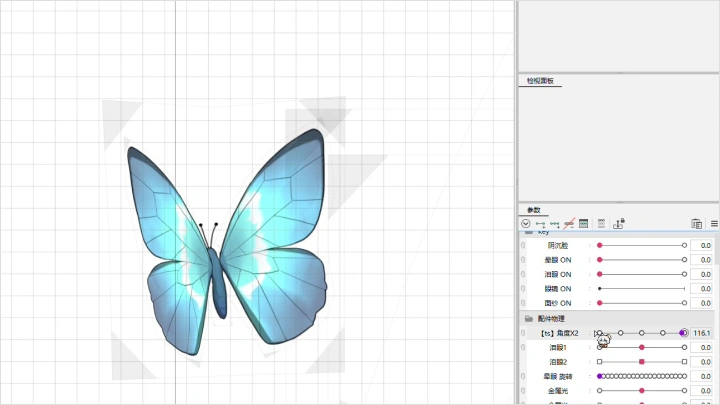Open the parameter panel round dropdown arrow

click(x=526, y=224)
